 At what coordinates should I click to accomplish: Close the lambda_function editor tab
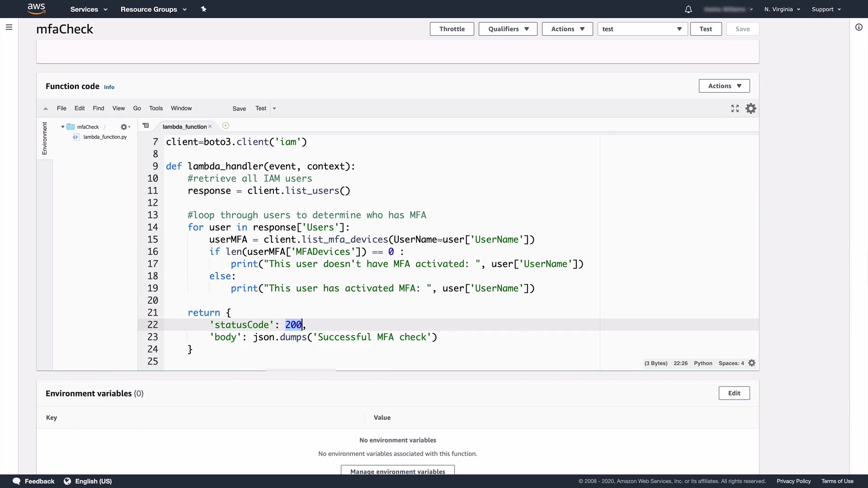[x=210, y=127]
